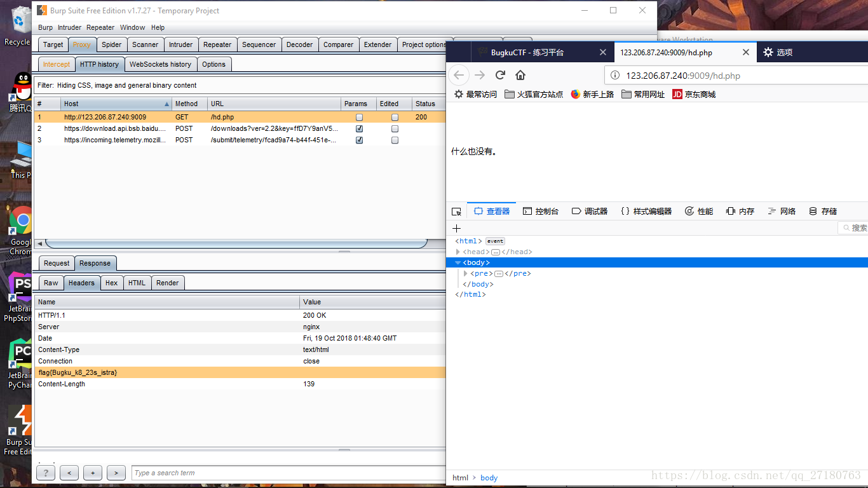The image size is (868, 488).
Task: Open 火狐官方站点 bookmark folder
Action: coord(534,94)
